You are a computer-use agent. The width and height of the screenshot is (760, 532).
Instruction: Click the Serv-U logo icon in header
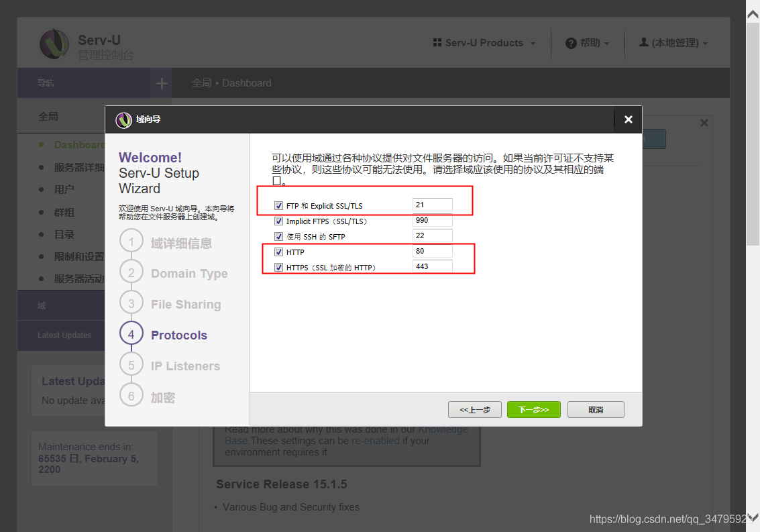tap(54, 44)
